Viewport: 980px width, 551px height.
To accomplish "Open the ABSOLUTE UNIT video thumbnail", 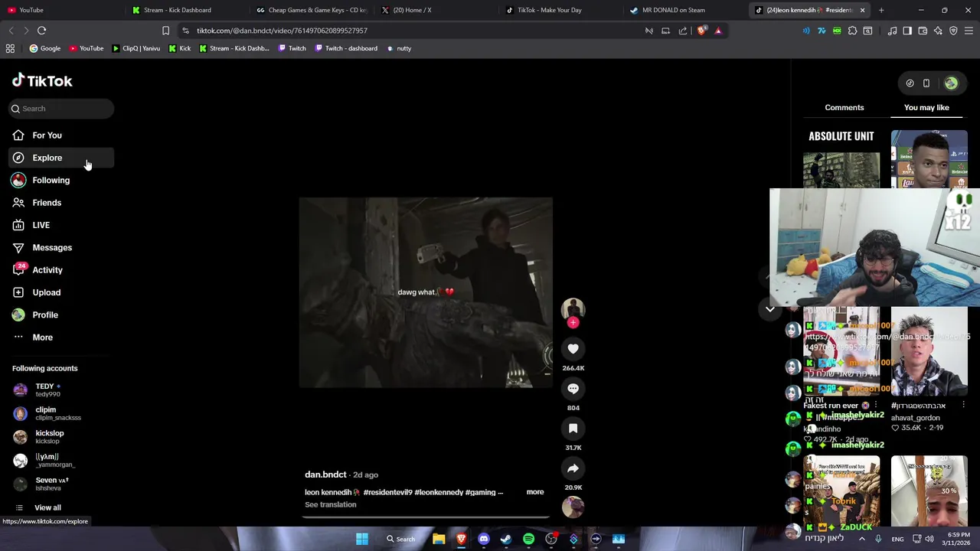I will [841, 159].
